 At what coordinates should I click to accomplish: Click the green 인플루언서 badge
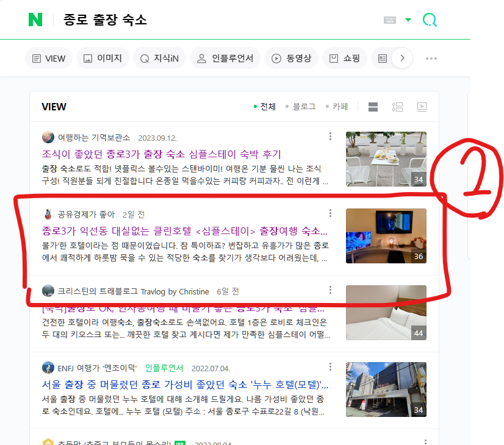pos(164,368)
